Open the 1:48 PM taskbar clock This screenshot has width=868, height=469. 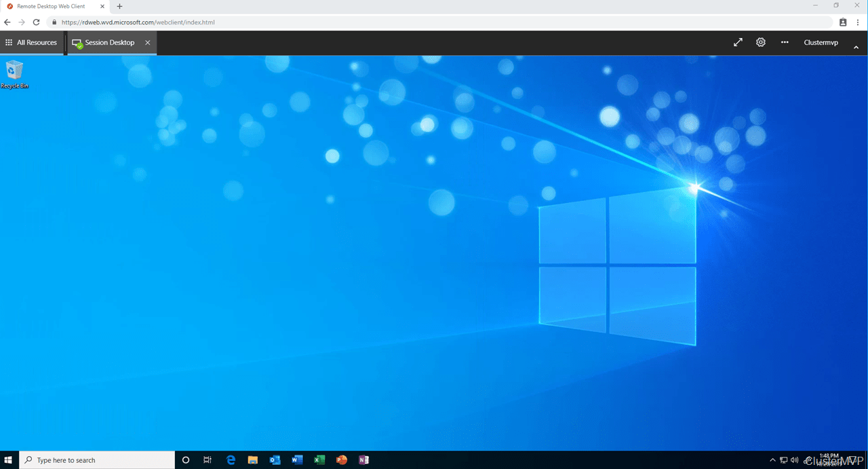829,459
